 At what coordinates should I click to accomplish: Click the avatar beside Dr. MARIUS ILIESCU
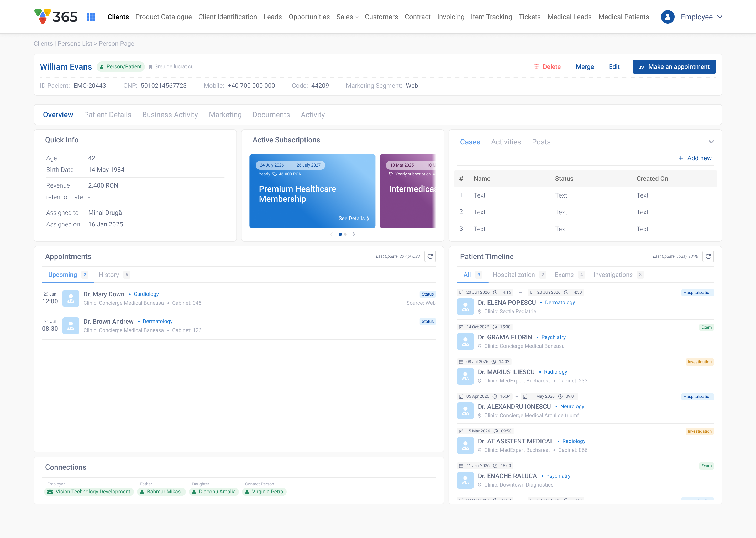(465, 376)
